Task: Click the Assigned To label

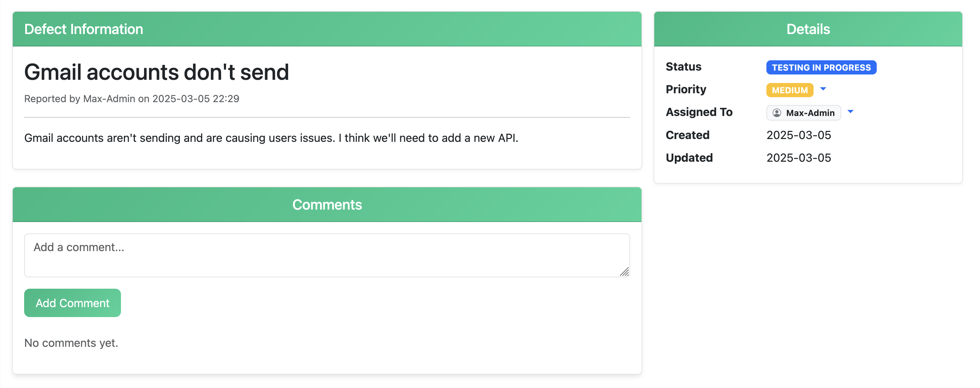Action: [699, 112]
